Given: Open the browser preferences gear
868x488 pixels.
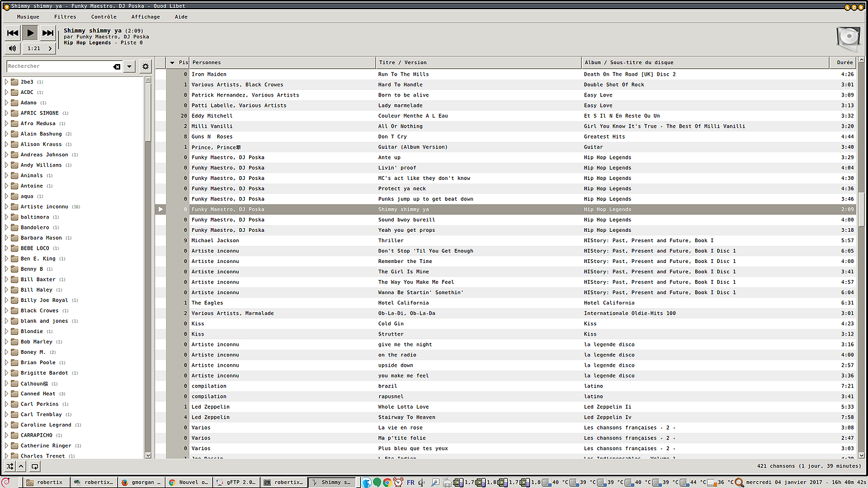Looking at the screenshot, I should [x=145, y=66].
